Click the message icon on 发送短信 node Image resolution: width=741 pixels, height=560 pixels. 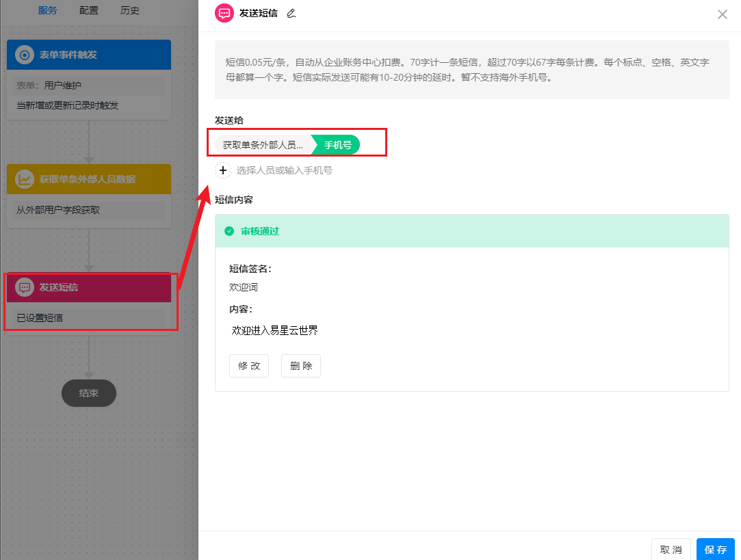click(x=24, y=287)
